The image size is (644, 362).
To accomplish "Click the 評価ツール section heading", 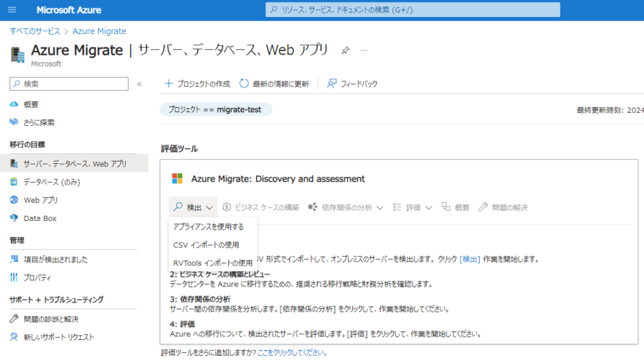I will point(179,149).
